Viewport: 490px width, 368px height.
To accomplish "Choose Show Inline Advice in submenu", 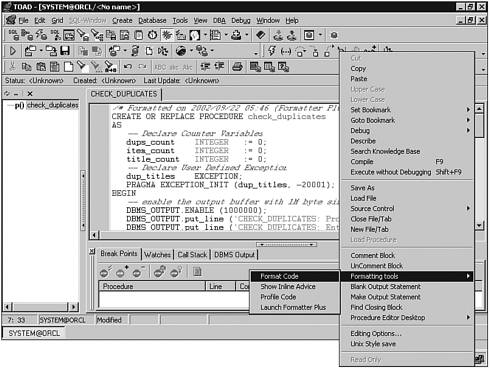I will (295, 287).
